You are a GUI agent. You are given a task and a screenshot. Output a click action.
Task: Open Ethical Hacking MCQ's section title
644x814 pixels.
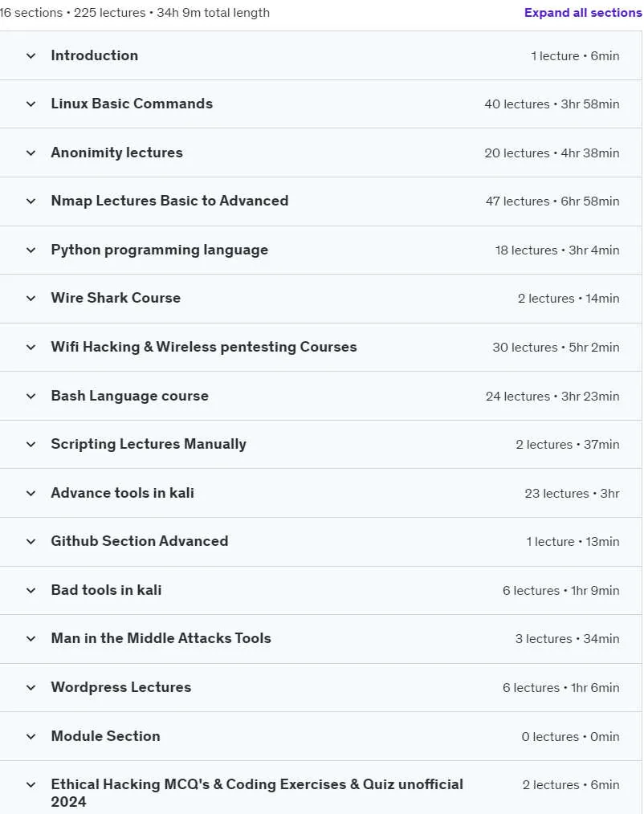coord(257,792)
